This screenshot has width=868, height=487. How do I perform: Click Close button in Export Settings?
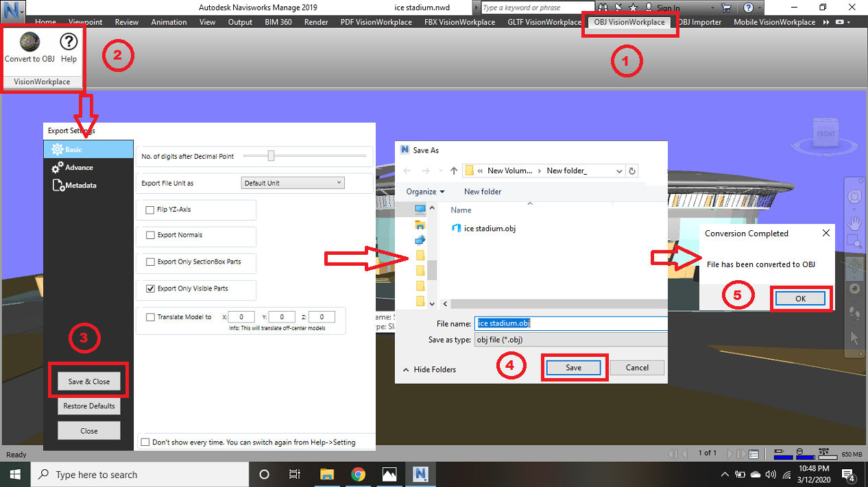pyautogui.click(x=88, y=431)
